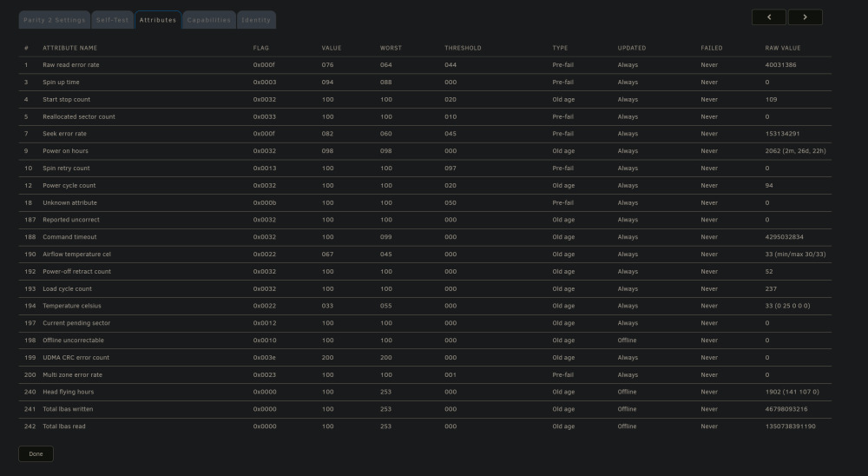The height and width of the screenshot is (476, 868).
Task: Click raw value 33 (0 25 0 0 0)
Action: point(788,306)
